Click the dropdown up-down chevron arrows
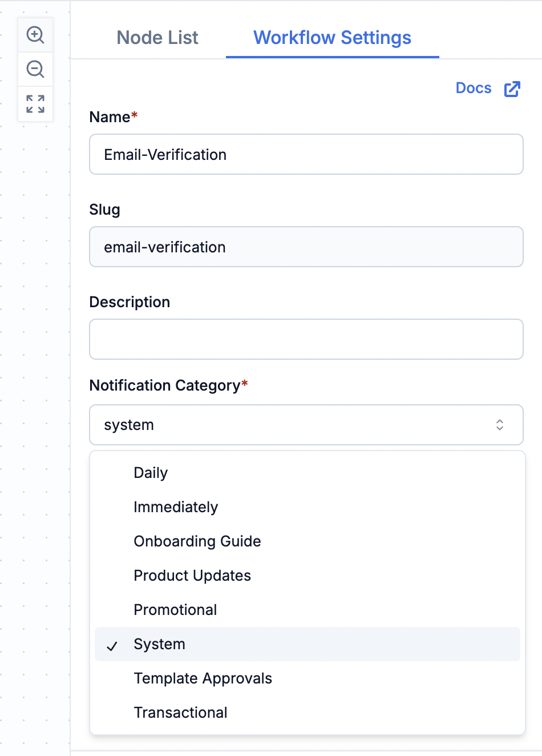 500,425
